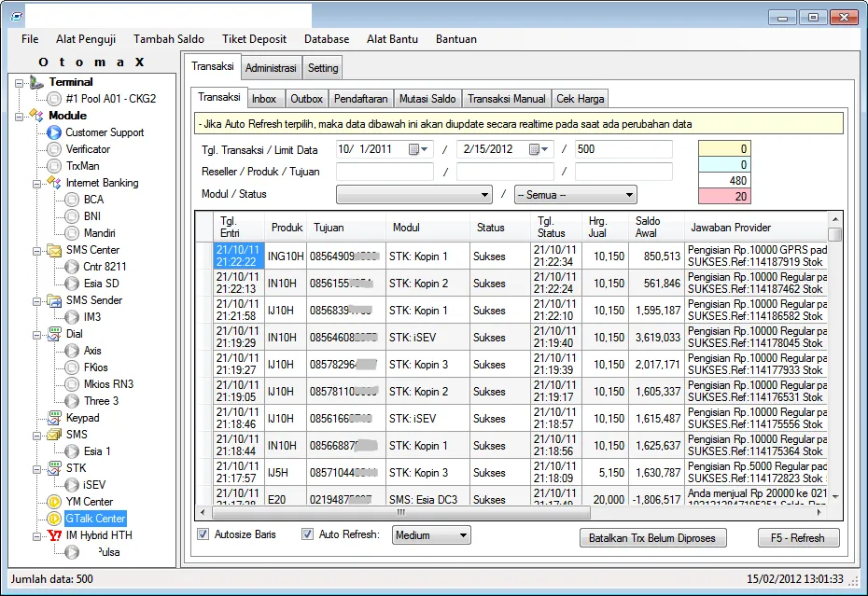Image resolution: width=868 pixels, height=596 pixels.
Task: Click the Terminal icon in the sidebar
Action: pos(36,82)
